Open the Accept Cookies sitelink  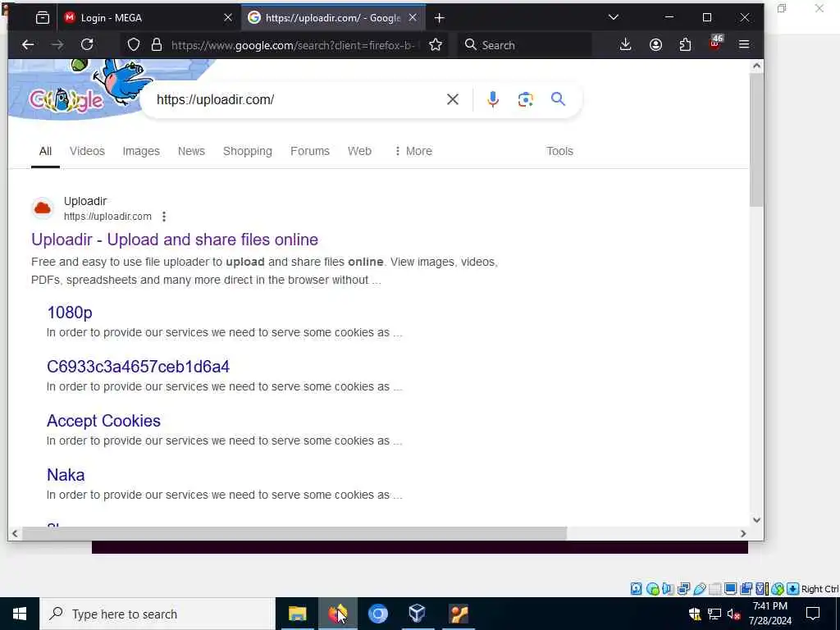[x=103, y=421]
